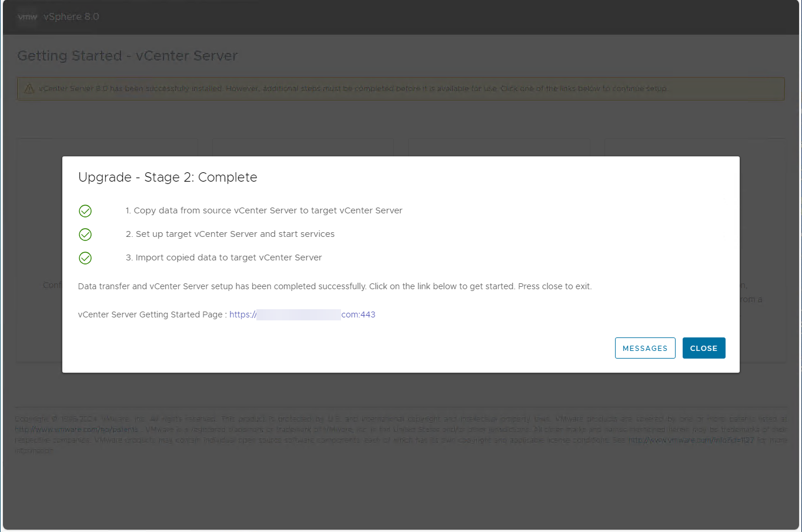Click the "vCenter Server 8.0 has been successfully installed" banner text
Screen dimensions: 802x532
point(353,89)
